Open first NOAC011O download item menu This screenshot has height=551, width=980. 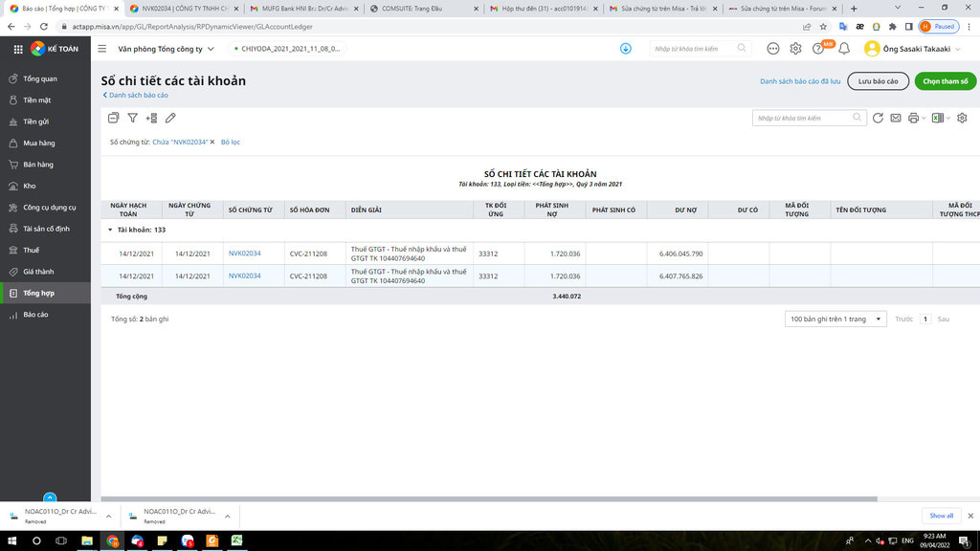pyautogui.click(x=109, y=517)
